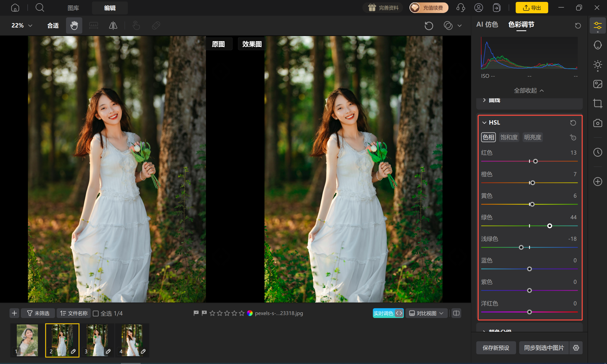Open the camera snapshot sidebar icon
This screenshot has width=607, height=364.
[598, 123]
